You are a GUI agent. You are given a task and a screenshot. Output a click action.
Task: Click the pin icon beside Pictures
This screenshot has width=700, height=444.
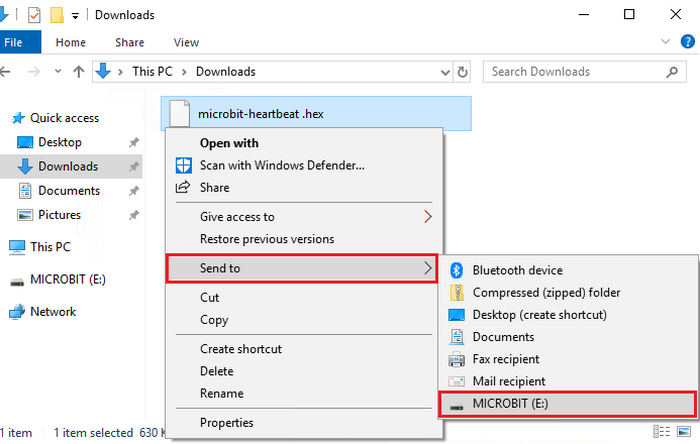(133, 215)
